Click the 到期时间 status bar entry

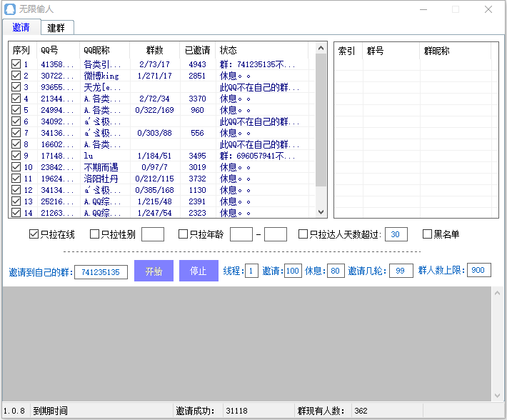[51, 411]
